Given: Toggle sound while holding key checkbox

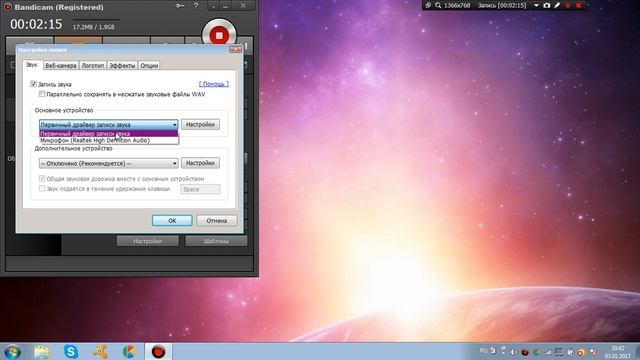Looking at the screenshot, I should pyautogui.click(x=42, y=188).
